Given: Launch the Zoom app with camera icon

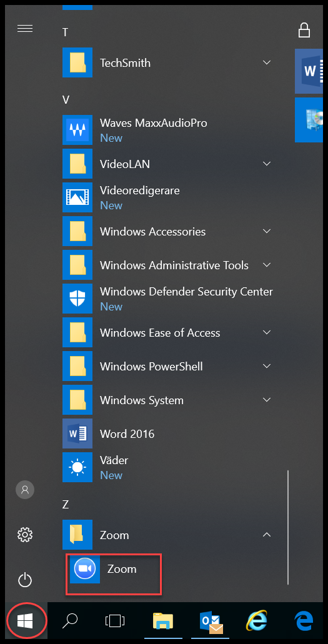Looking at the screenshot, I should pos(114,569).
